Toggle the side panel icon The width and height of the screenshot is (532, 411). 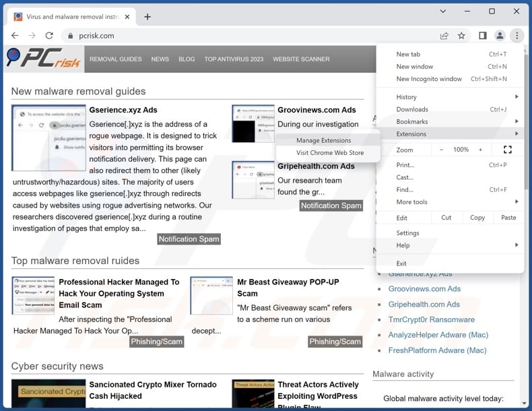tap(482, 36)
